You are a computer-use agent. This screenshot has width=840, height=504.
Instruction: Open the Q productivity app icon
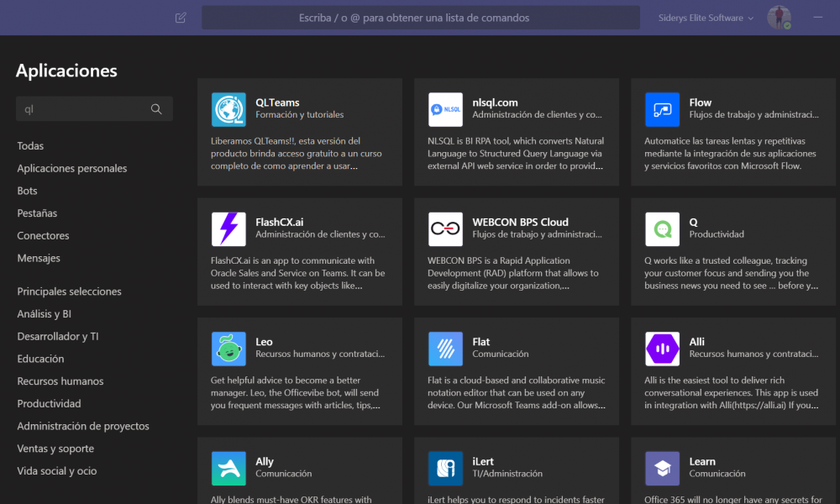click(x=662, y=228)
